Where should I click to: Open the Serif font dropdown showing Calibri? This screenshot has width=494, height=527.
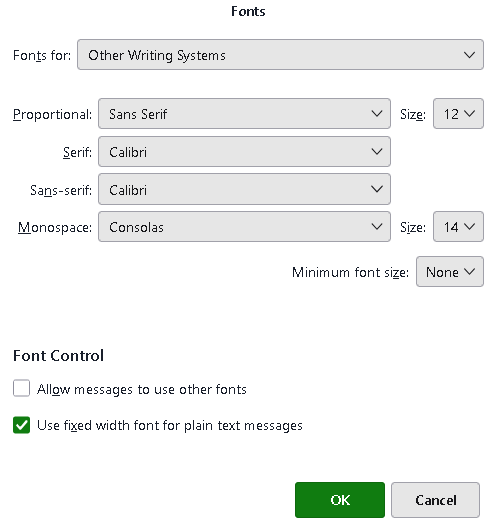(244, 152)
